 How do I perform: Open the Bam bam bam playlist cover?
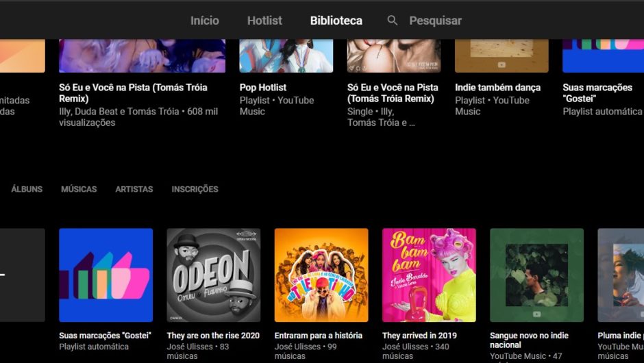[429, 275]
